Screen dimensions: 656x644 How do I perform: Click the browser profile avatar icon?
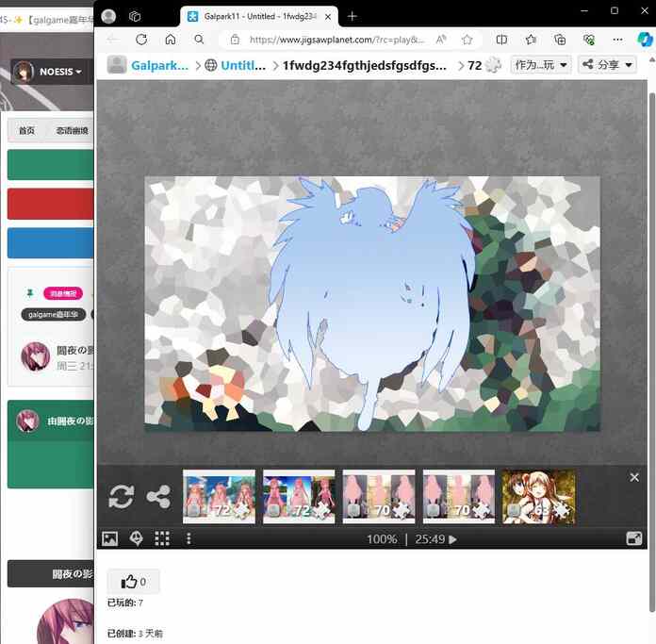(x=108, y=16)
